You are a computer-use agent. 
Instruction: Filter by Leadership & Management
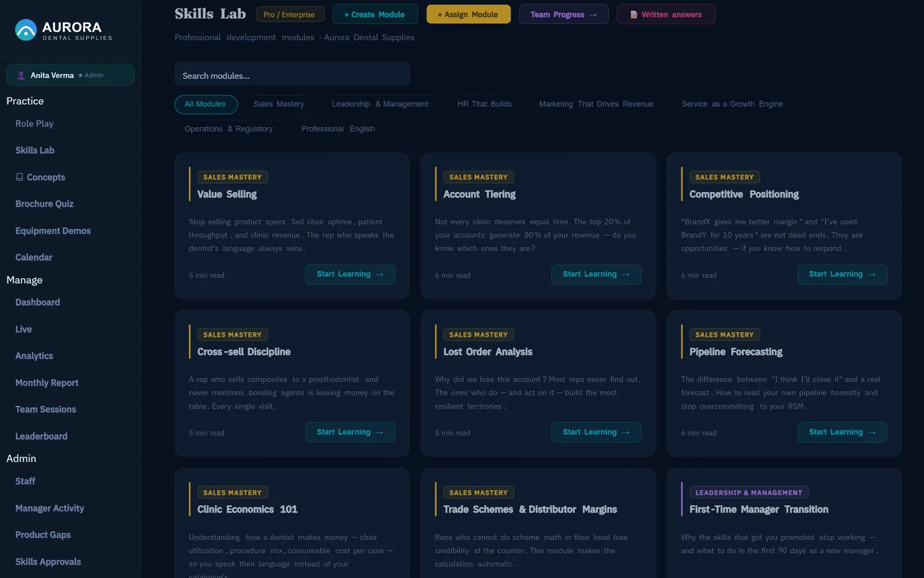click(x=380, y=104)
